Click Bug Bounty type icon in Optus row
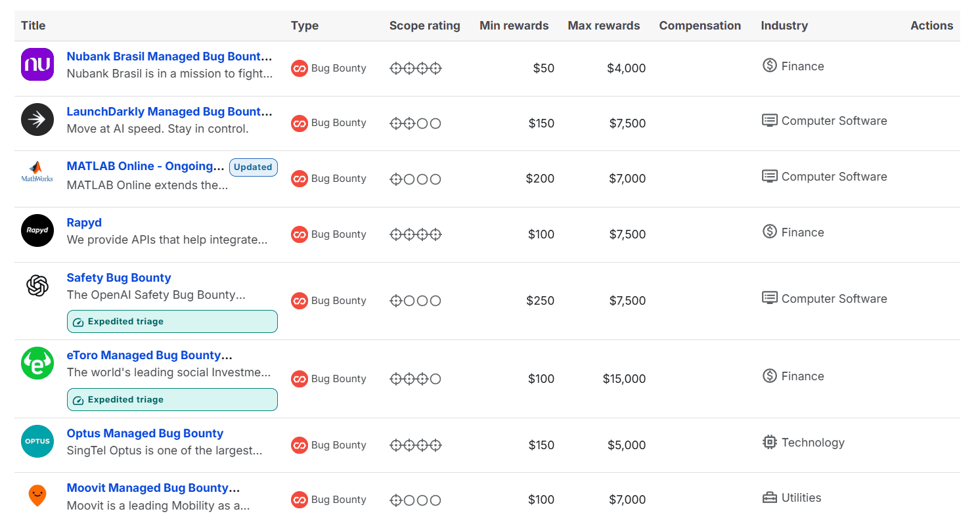980x524 pixels. (x=300, y=445)
